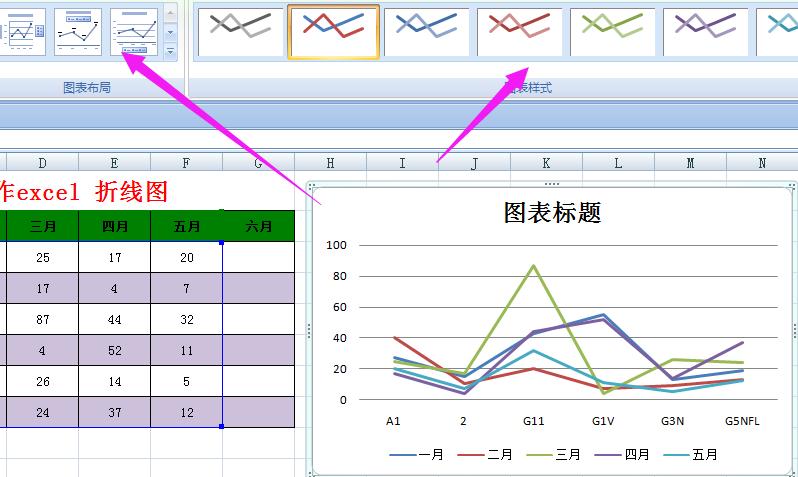Click the G1V category axis label

603,421
